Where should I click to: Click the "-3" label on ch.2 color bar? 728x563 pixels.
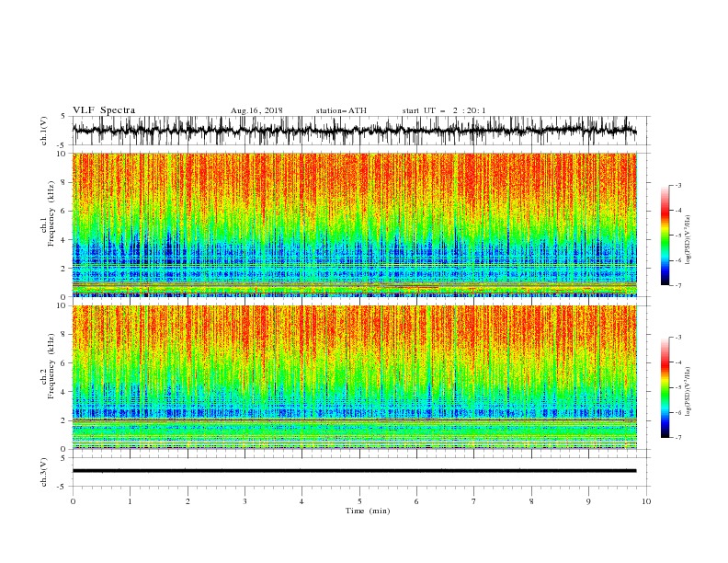tap(678, 338)
